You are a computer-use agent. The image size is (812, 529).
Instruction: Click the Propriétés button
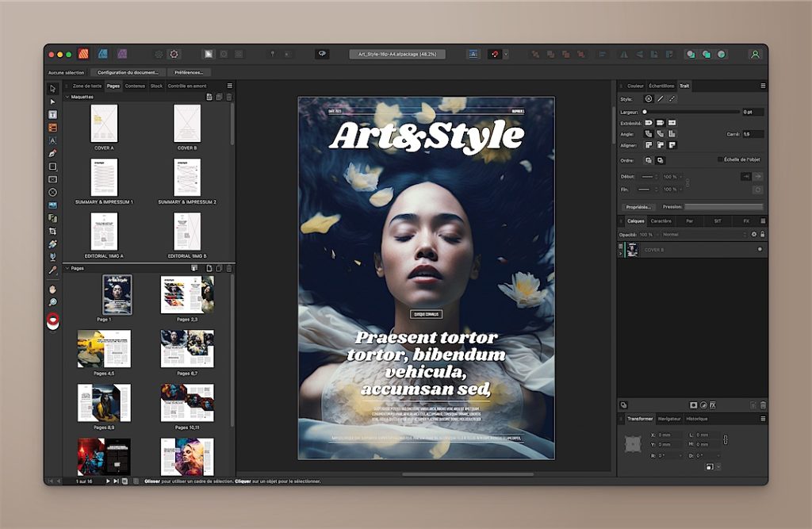pyautogui.click(x=639, y=207)
